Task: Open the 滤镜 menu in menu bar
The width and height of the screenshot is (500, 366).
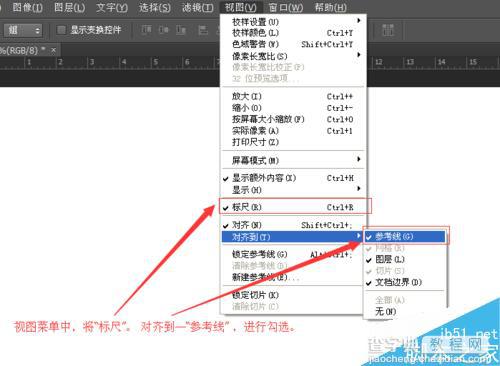Action: tap(198, 7)
